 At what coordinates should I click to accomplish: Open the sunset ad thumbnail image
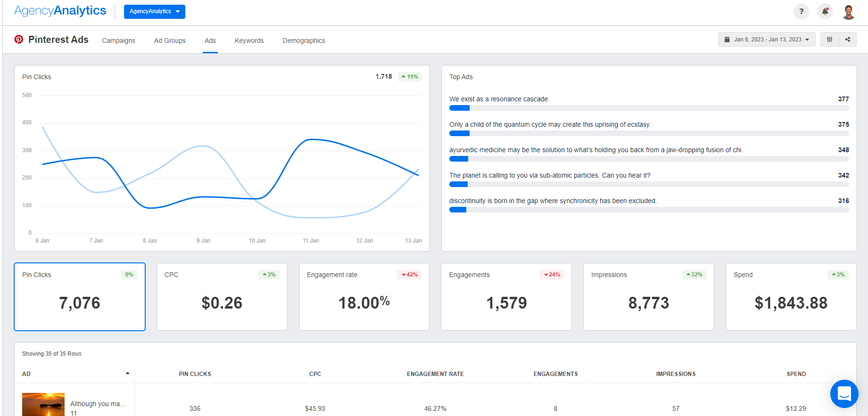point(43,404)
